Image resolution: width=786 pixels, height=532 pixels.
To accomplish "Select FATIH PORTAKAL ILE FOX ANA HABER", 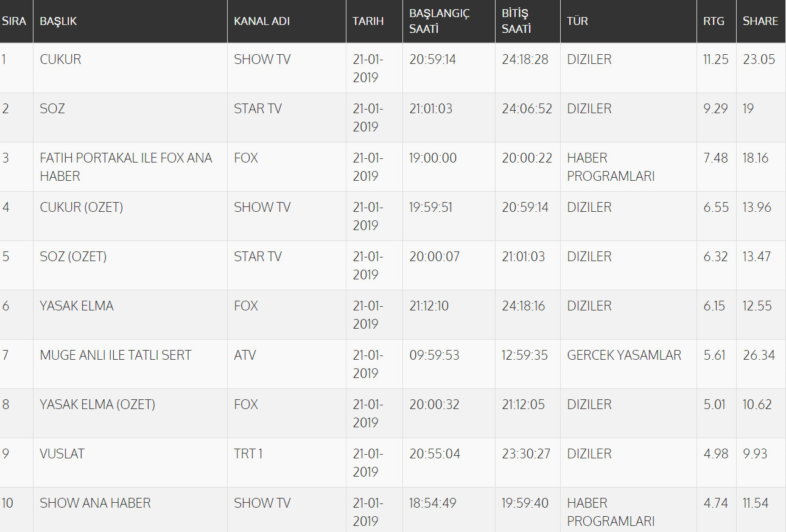I will point(126,167).
